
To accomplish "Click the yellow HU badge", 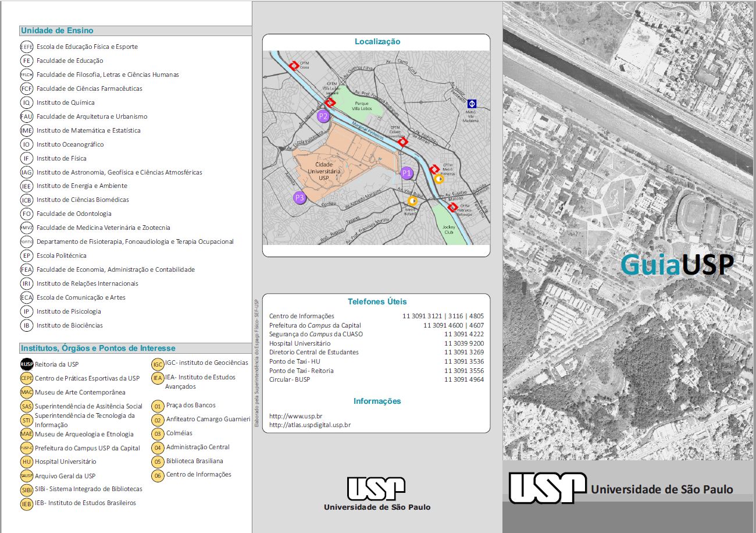I will pyautogui.click(x=26, y=461).
